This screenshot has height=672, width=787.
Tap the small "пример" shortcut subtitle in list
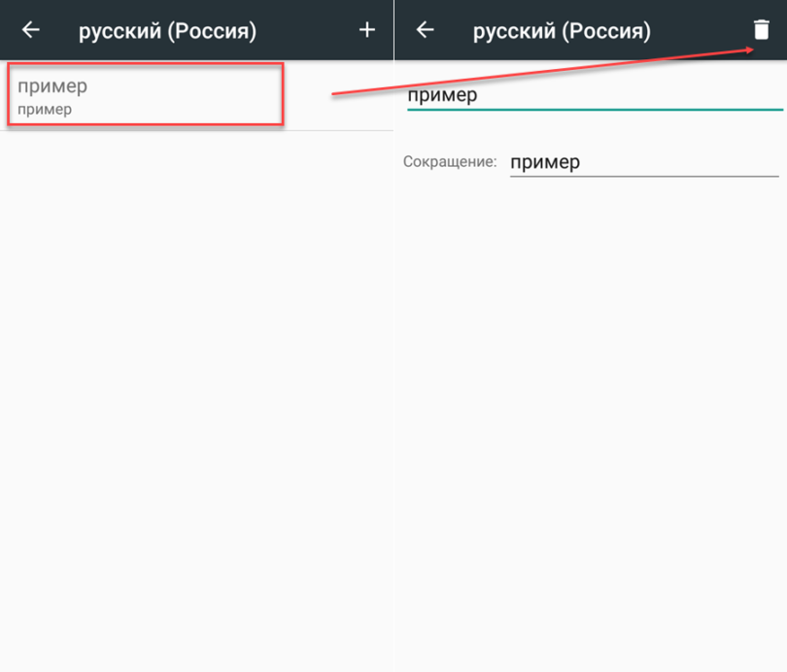click(x=45, y=110)
